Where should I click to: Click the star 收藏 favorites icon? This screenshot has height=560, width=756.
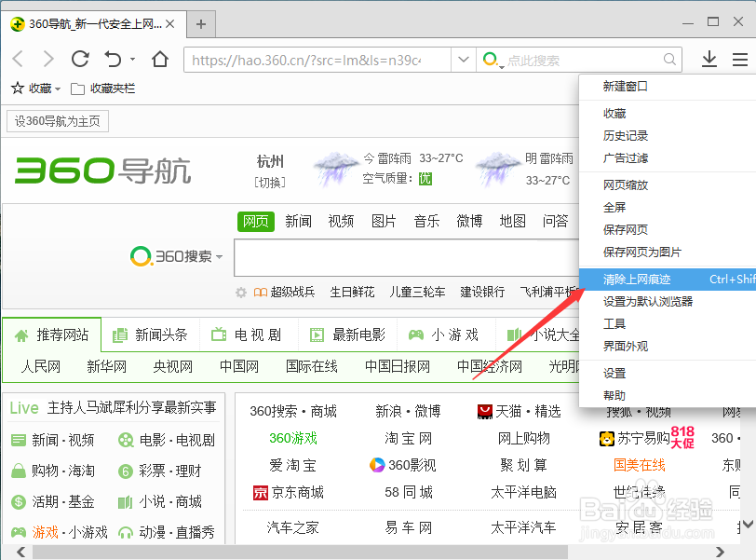pyautogui.click(x=18, y=89)
